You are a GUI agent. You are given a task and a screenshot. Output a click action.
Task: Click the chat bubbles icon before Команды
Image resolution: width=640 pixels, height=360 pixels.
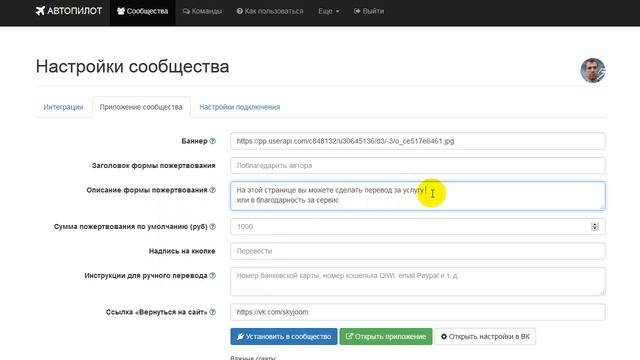click(186, 11)
